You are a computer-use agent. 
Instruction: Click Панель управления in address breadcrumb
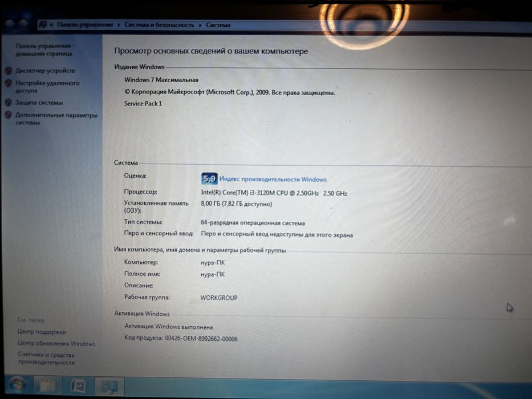[x=85, y=25]
